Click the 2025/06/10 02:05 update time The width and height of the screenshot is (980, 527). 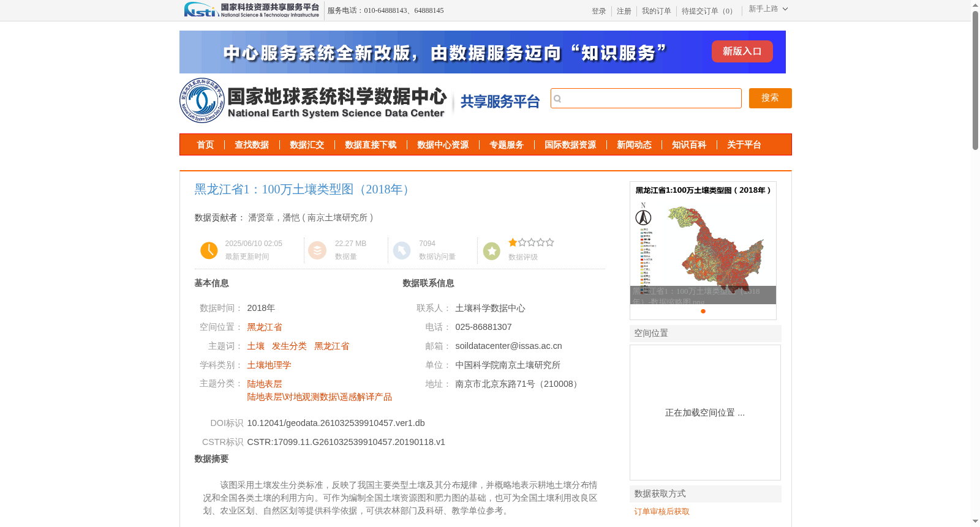click(x=254, y=244)
